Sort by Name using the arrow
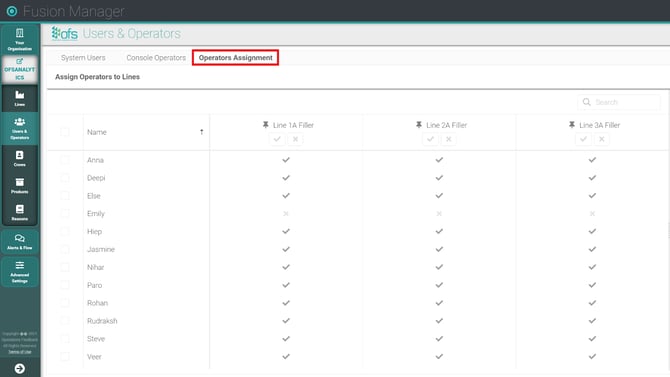670x377 pixels. pyautogui.click(x=201, y=132)
